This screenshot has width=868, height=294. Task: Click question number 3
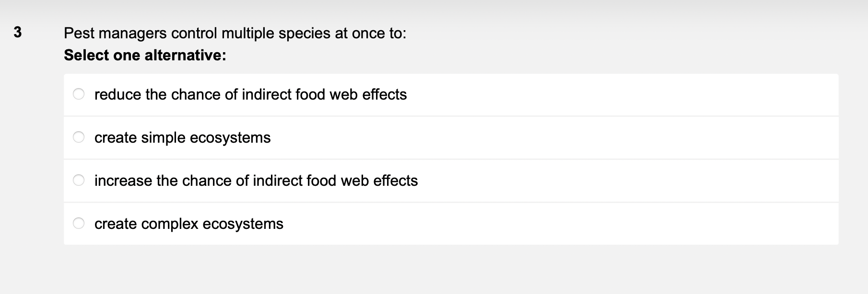[x=18, y=33]
